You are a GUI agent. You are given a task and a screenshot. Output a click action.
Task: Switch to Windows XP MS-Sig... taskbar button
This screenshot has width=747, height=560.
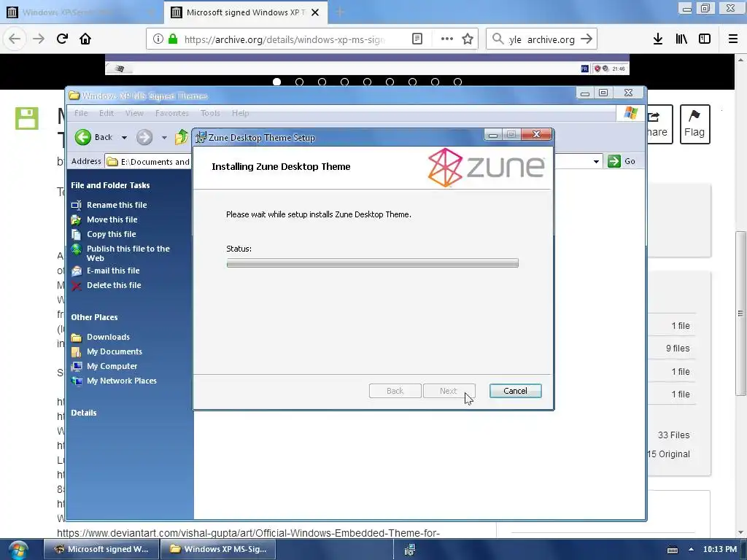click(x=217, y=549)
